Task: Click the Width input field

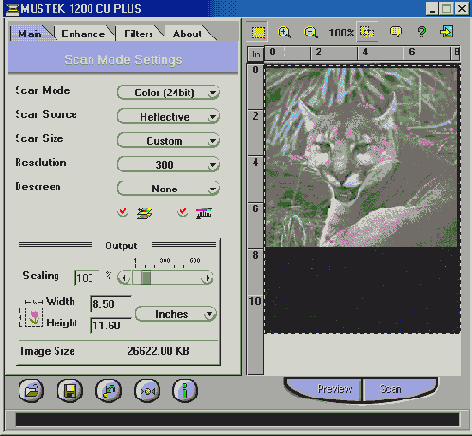Action: (x=111, y=304)
